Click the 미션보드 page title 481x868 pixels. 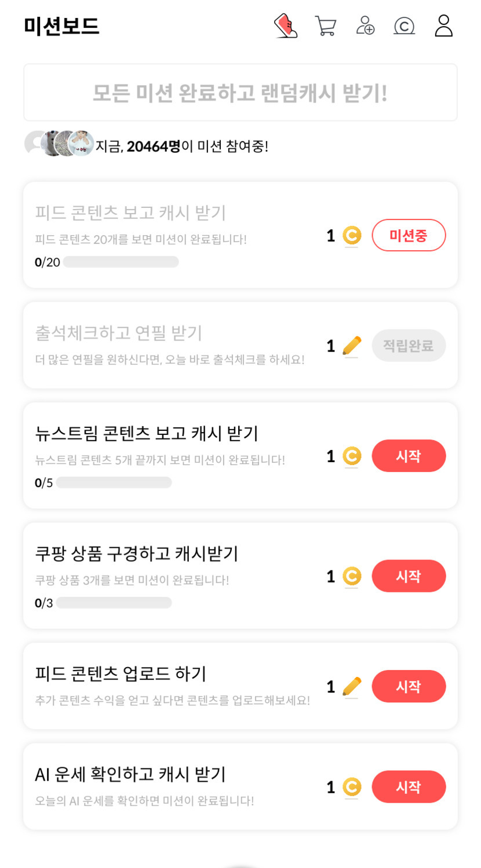(61, 26)
